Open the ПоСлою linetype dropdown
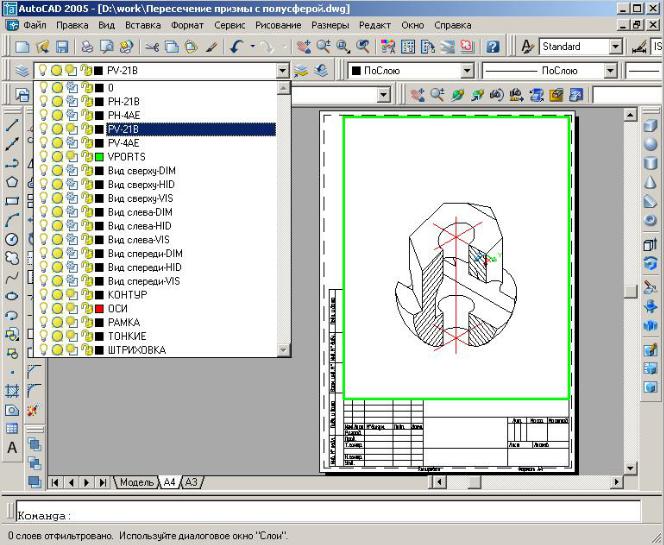Viewport: 664px width, 545px height. click(610, 71)
